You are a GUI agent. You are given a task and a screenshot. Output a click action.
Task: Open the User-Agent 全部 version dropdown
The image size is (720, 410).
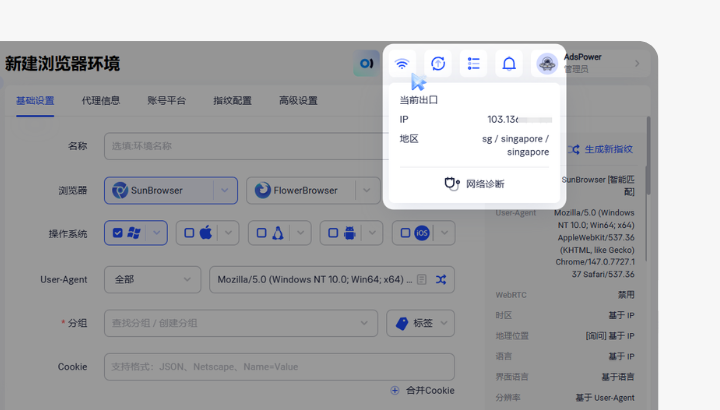coord(152,280)
